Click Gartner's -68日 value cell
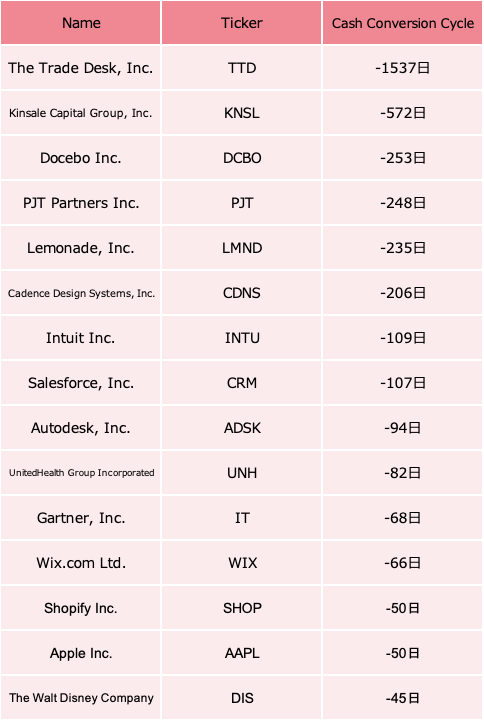 402,518
